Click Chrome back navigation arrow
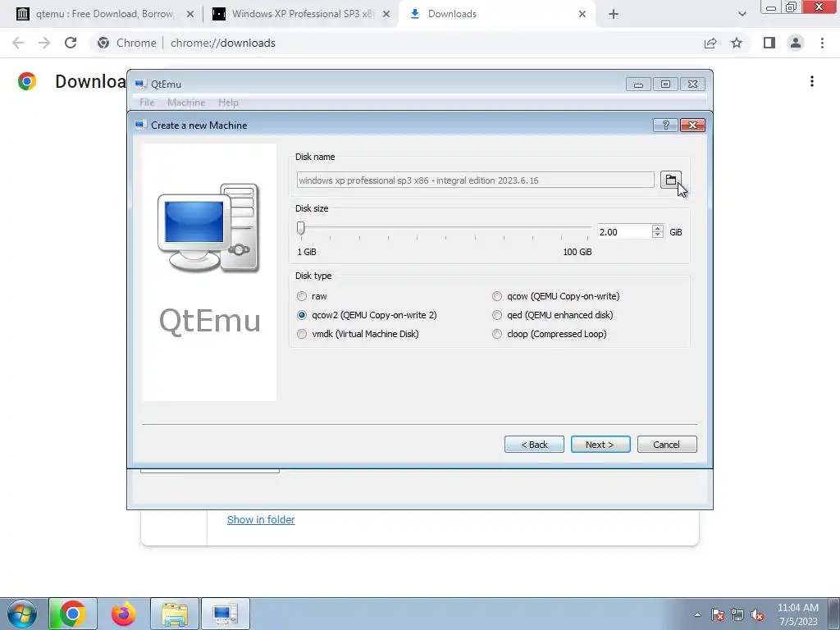The width and height of the screenshot is (840, 630). [18, 43]
